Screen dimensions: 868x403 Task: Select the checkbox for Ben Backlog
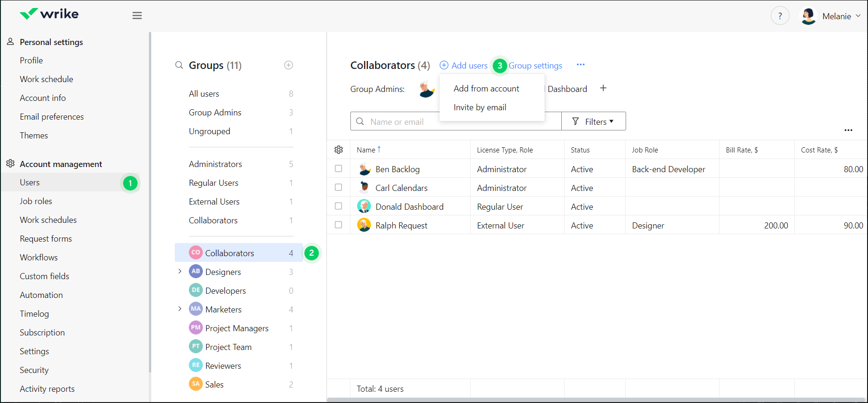(x=338, y=169)
